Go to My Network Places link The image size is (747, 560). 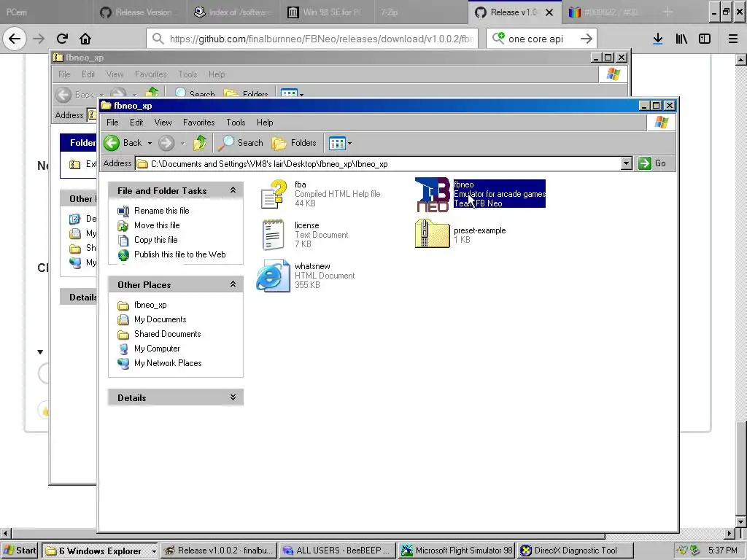pyautogui.click(x=168, y=363)
